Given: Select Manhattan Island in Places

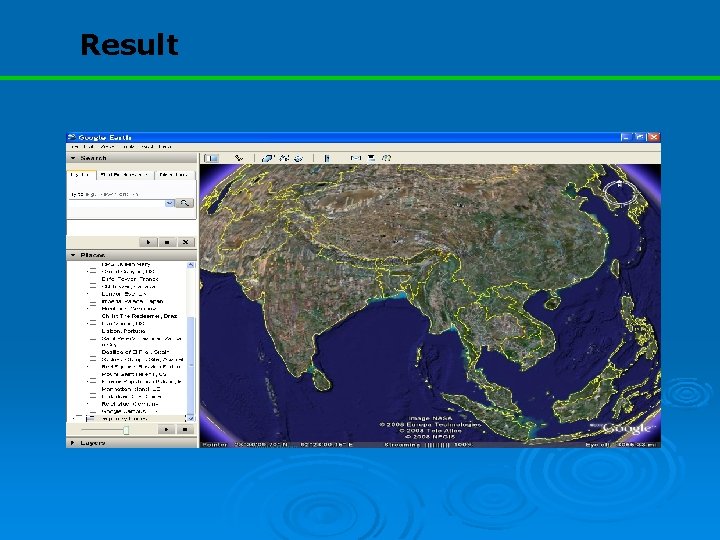Looking at the screenshot, I should (131, 389).
